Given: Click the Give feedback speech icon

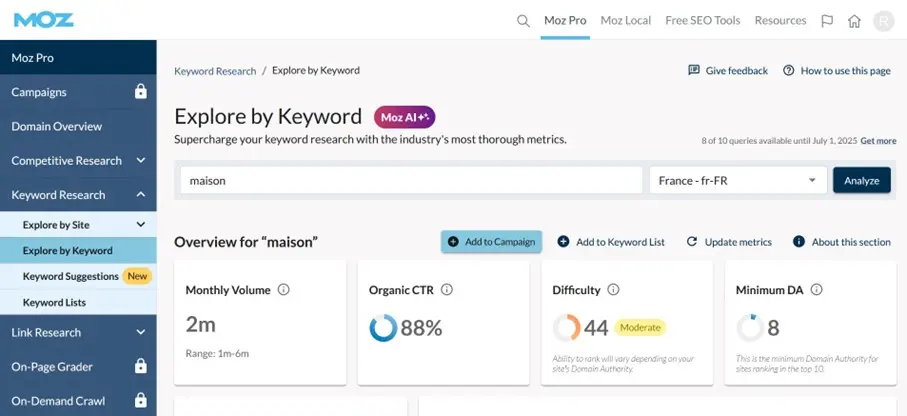Looking at the screenshot, I should coord(694,71).
